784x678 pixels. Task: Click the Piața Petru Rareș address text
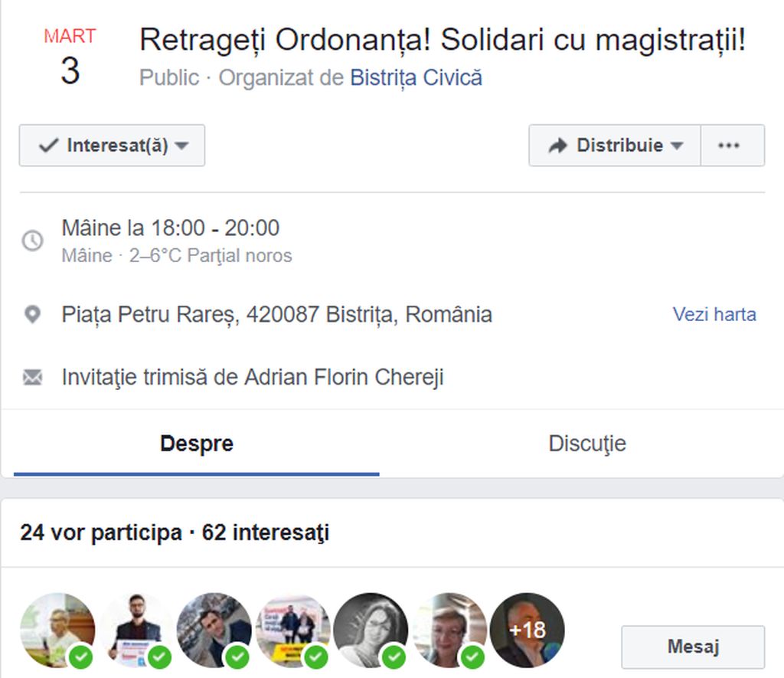(276, 314)
